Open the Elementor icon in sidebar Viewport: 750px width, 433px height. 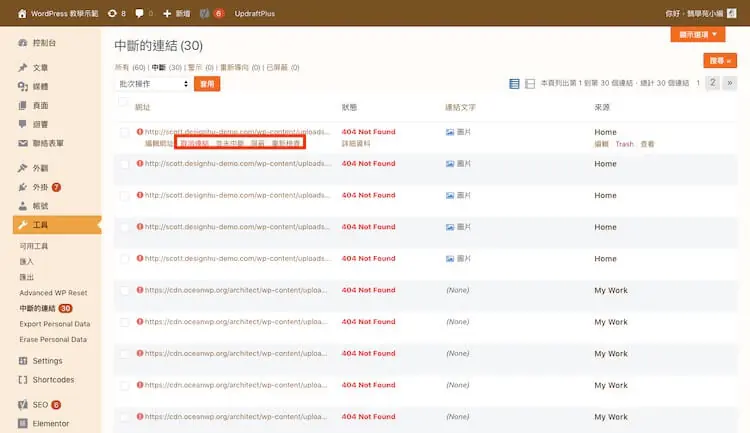22,423
